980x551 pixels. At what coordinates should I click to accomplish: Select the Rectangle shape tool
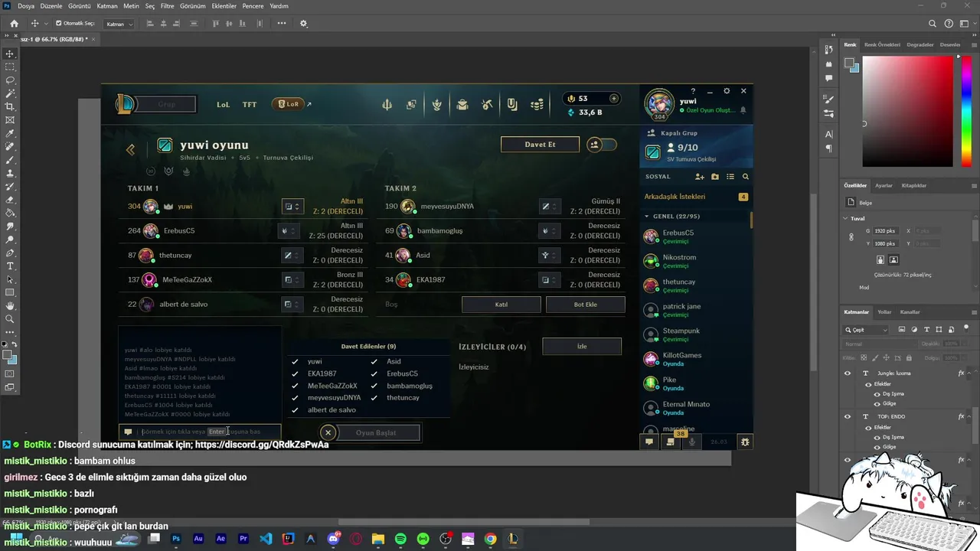click(10, 292)
